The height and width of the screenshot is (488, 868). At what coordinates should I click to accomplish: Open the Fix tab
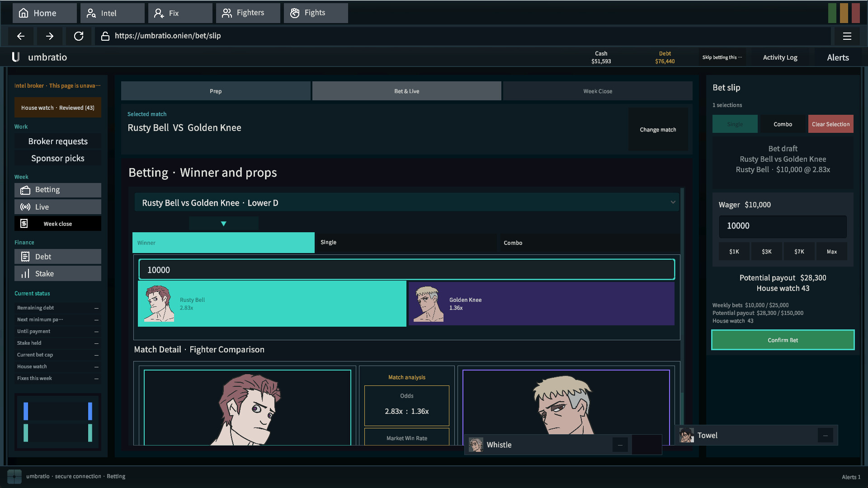[x=180, y=13]
